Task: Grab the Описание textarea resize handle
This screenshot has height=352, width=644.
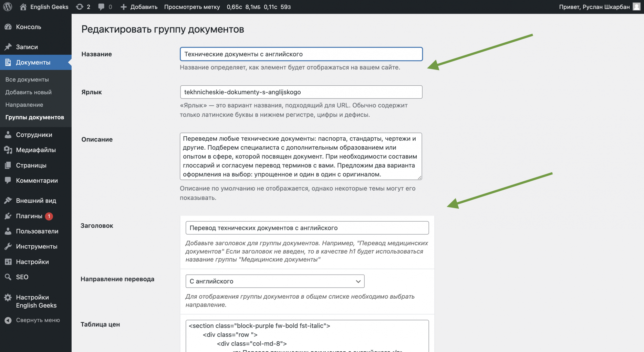Action: tap(419, 177)
